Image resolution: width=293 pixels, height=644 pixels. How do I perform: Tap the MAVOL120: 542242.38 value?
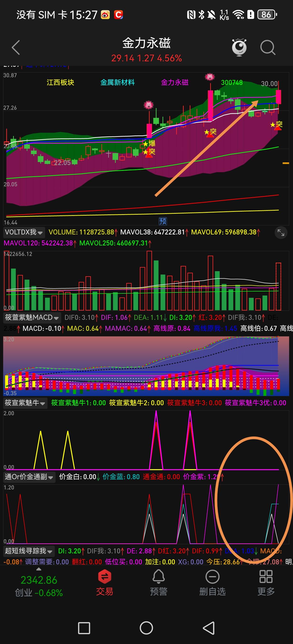(x=40, y=243)
